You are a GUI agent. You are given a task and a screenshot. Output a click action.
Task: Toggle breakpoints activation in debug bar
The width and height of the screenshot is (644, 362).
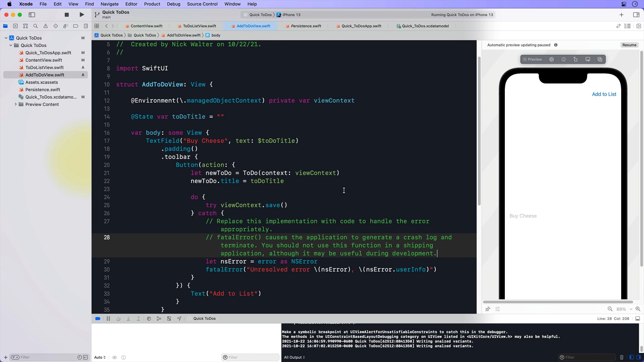tap(98, 318)
